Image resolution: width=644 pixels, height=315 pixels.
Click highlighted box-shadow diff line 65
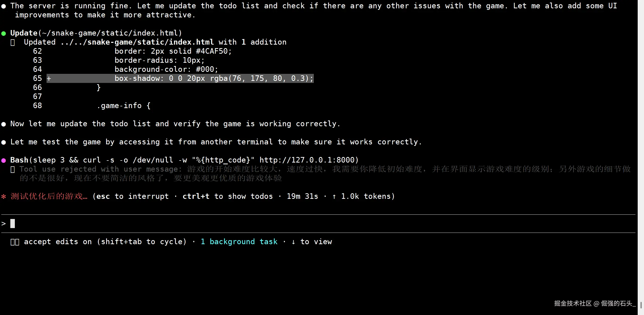click(214, 79)
